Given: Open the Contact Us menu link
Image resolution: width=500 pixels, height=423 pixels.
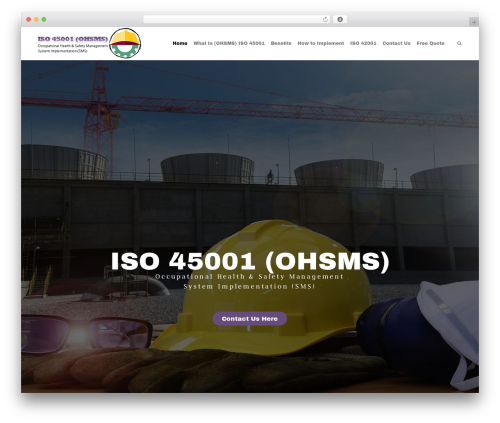Looking at the screenshot, I should 396,43.
